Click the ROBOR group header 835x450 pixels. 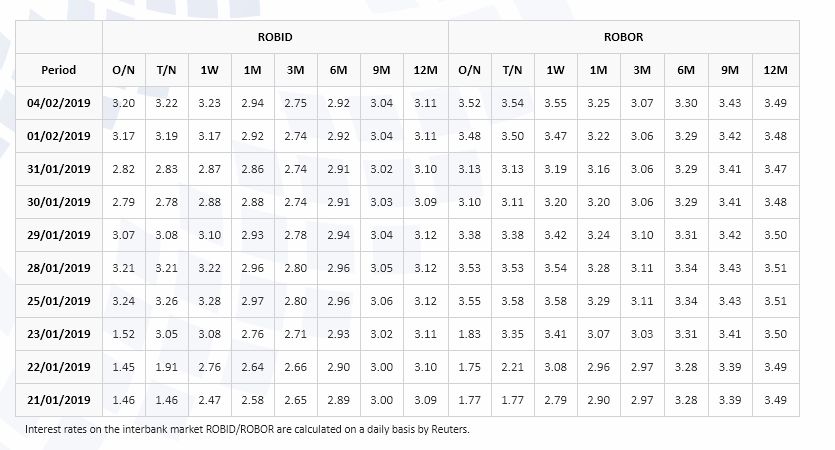click(623, 37)
